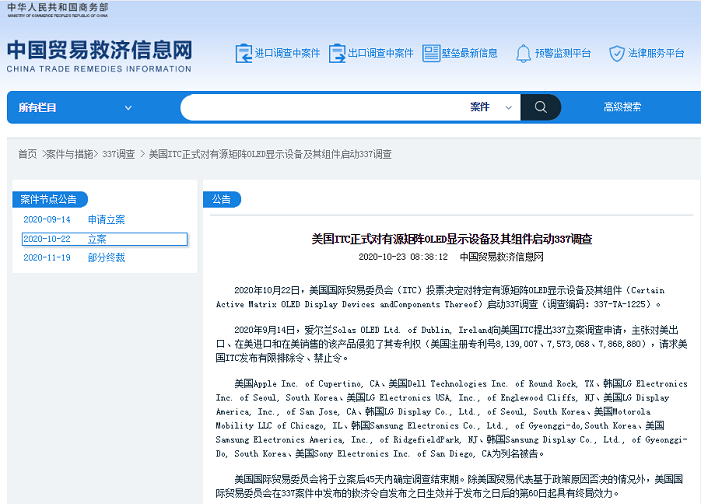Click the import investigation cases icon

click(244, 54)
